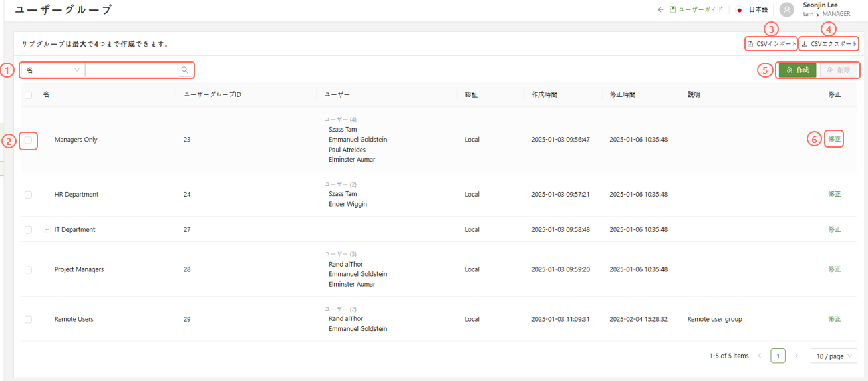Click 修正 for Remote Users
The width and height of the screenshot is (868, 381).
(x=834, y=319)
